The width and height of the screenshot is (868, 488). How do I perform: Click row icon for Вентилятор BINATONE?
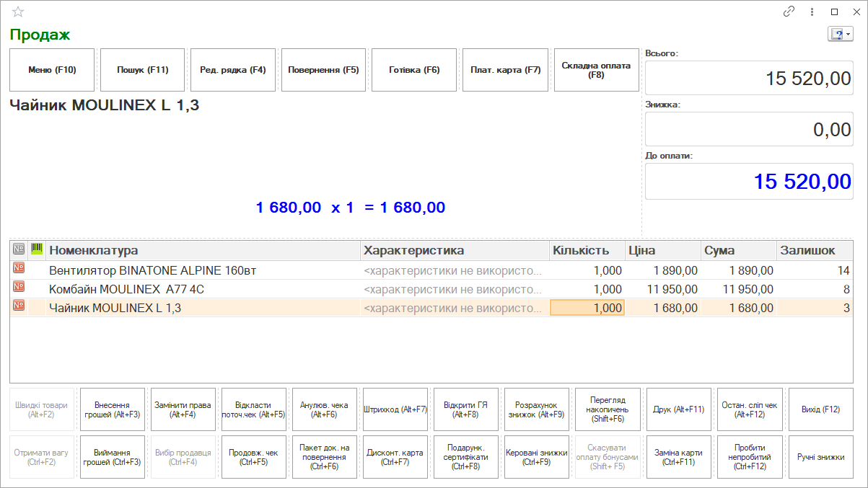(19, 270)
